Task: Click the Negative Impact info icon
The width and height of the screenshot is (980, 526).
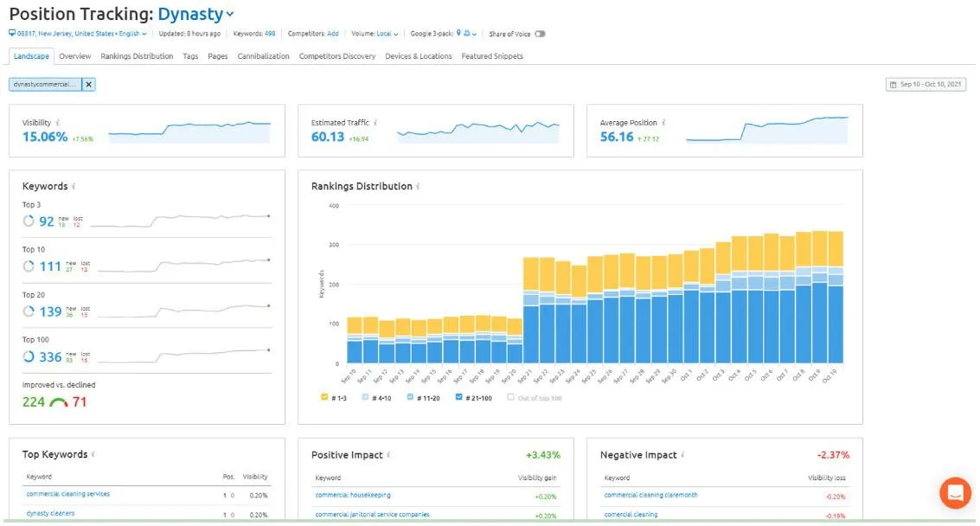Action: (x=682, y=455)
